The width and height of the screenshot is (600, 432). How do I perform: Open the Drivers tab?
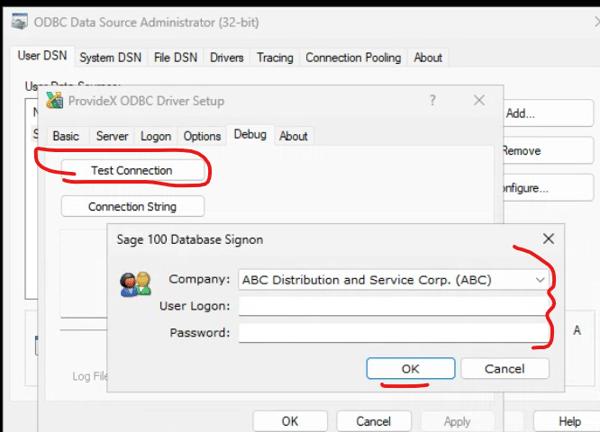click(227, 58)
